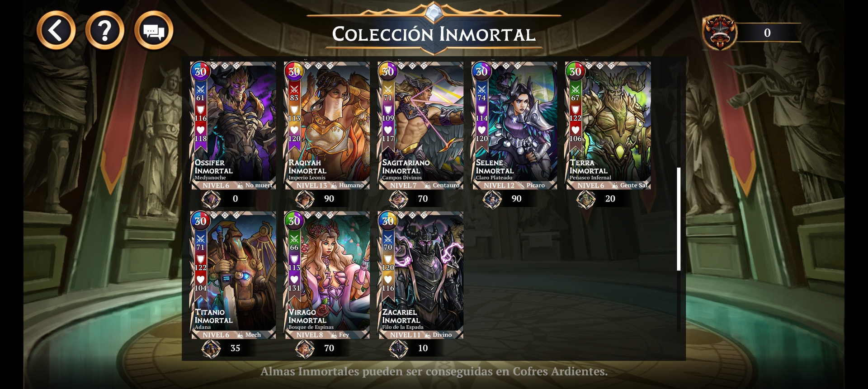Open the Raqiyah Inmortal card
This screenshot has width=868, height=389.
click(x=327, y=125)
